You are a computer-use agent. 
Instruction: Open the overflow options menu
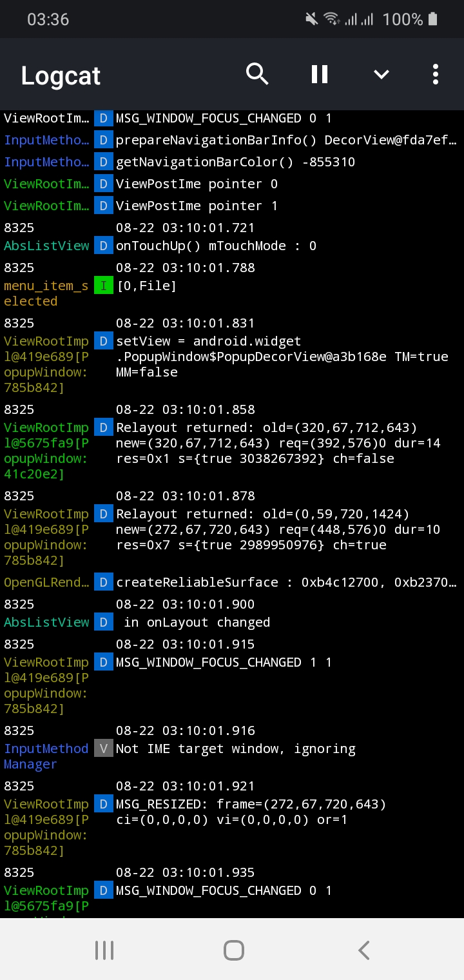point(435,73)
